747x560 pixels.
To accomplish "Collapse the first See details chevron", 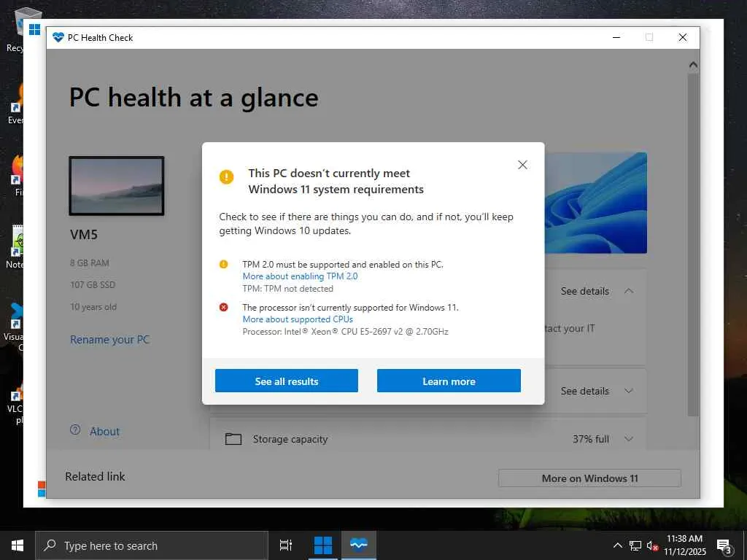I will click(x=629, y=291).
